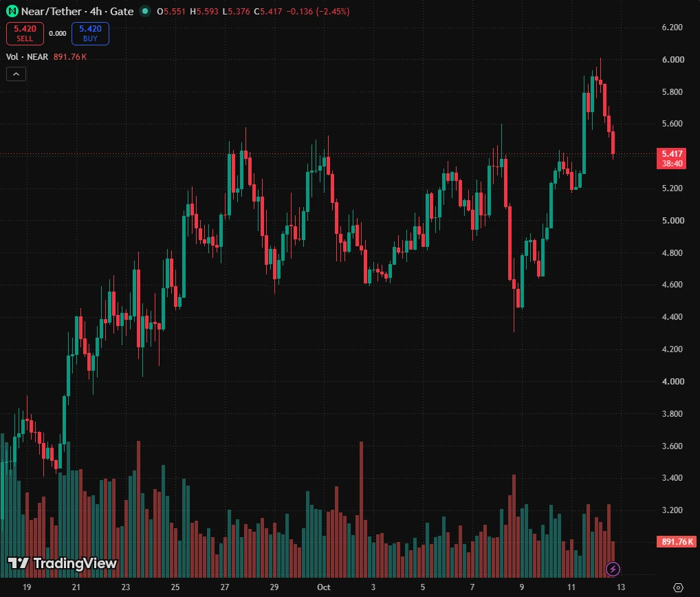
Task: Click the 5.000 price axis label
Action: pyautogui.click(x=672, y=220)
